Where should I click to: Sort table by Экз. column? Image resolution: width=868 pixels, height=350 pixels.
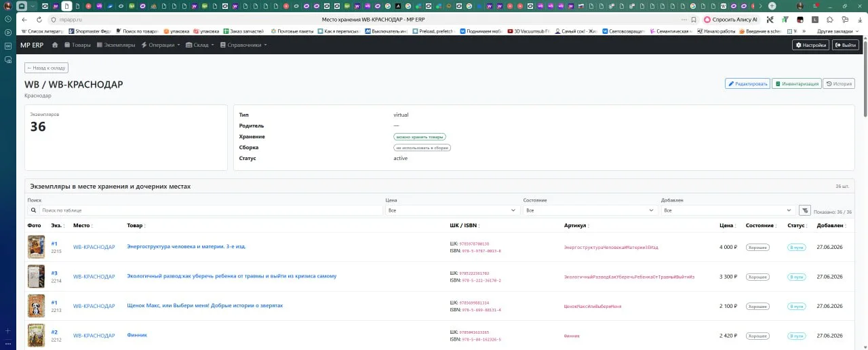[57, 225]
